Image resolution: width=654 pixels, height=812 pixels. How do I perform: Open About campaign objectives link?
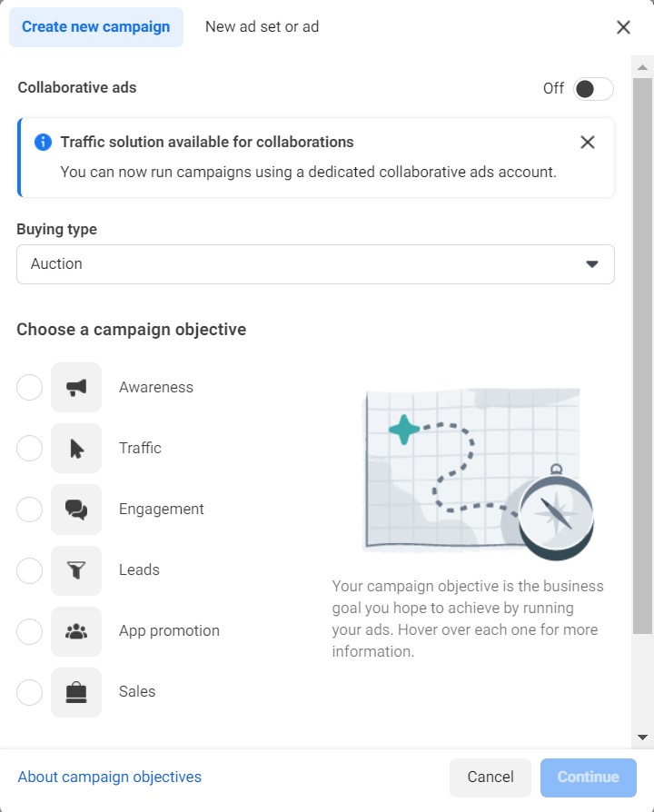[110, 777]
